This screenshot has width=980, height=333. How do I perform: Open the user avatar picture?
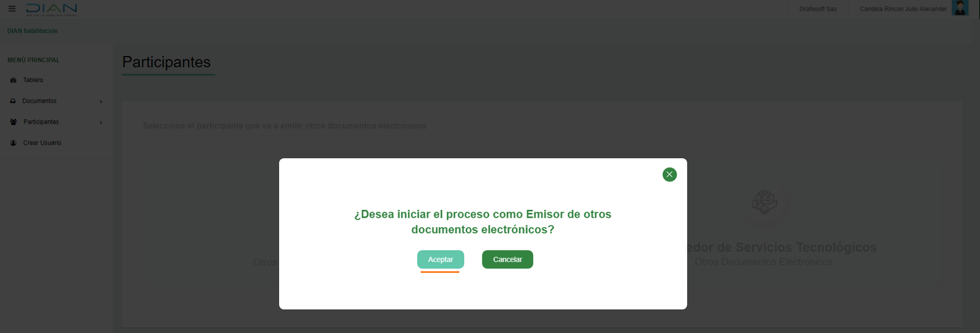point(960,8)
